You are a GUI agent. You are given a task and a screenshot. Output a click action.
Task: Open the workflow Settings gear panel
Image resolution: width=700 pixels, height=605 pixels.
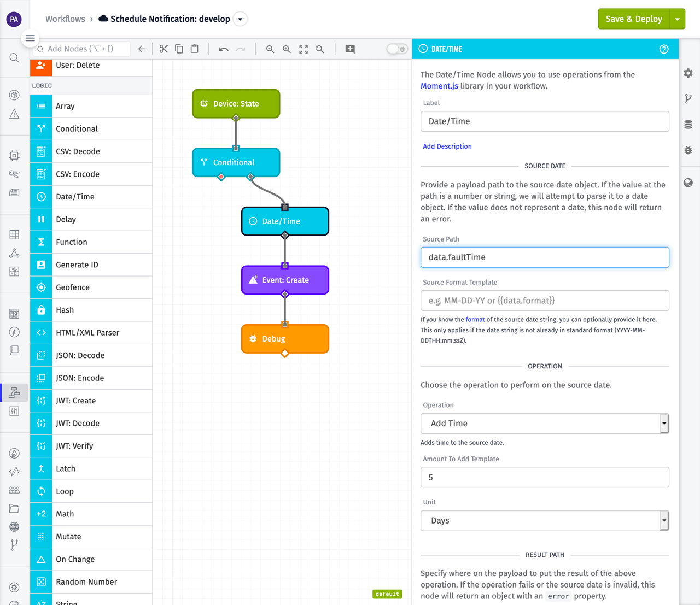[x=688, y=73]
